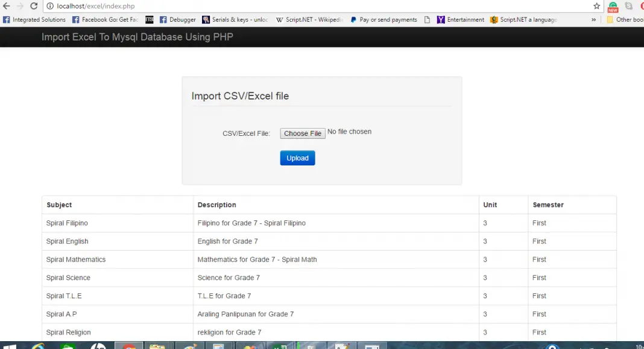
Task: Reload the page with the refresh icon
Action: (x=34, y=6)
